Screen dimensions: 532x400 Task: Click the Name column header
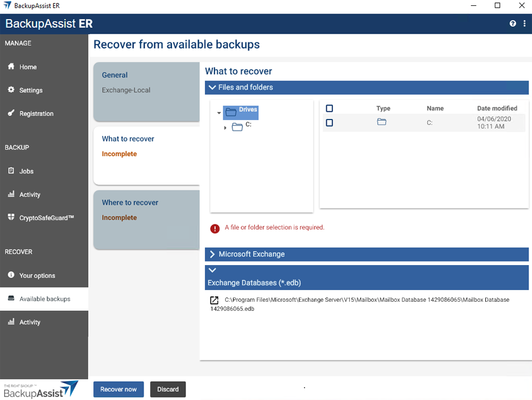435,108
